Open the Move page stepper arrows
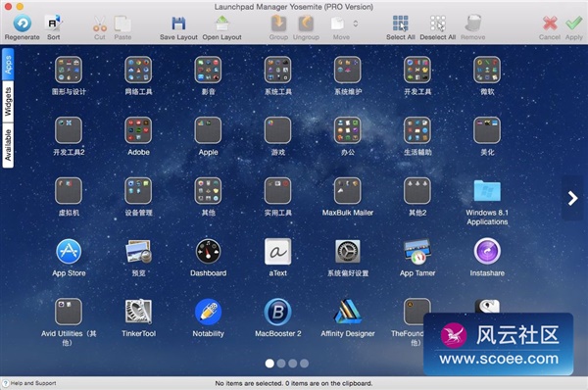Viewport: 588px width, 390px height. 356,24
